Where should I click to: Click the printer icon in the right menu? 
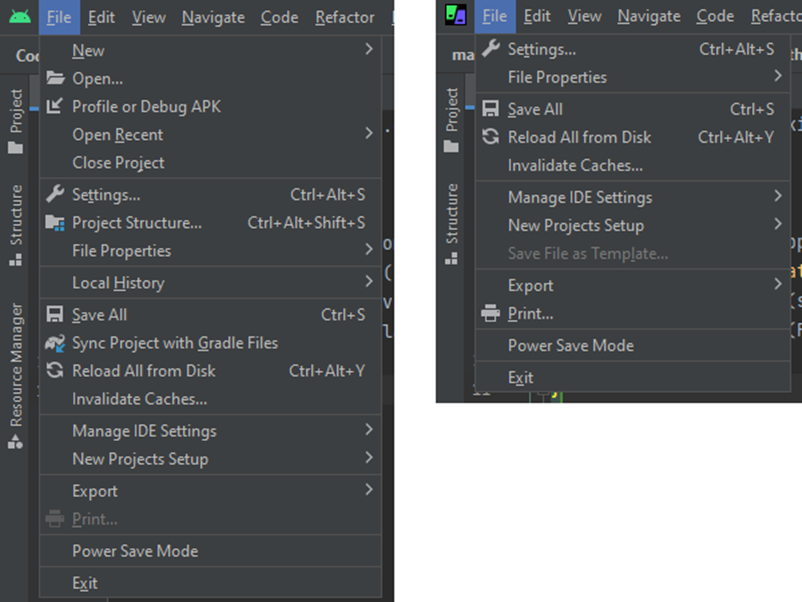tap(490, 314)
